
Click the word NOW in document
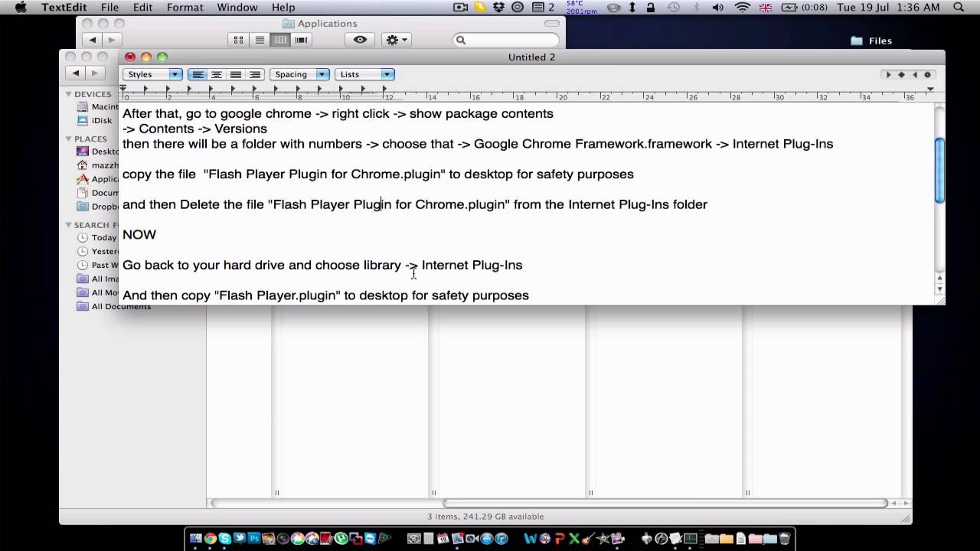(x=139, y=235)
